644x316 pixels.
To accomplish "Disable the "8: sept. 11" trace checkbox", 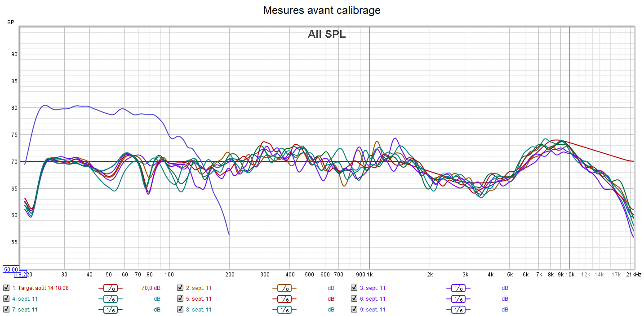I will 180,310.
